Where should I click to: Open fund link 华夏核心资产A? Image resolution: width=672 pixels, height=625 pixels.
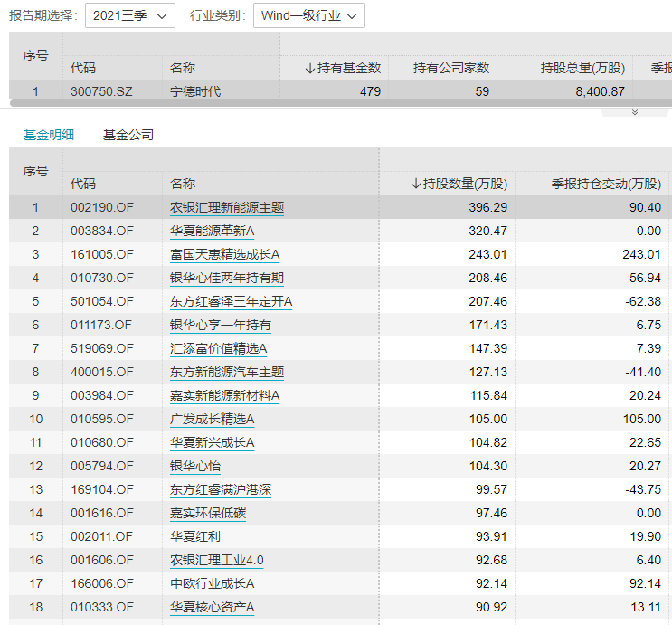tap(213, 608)
